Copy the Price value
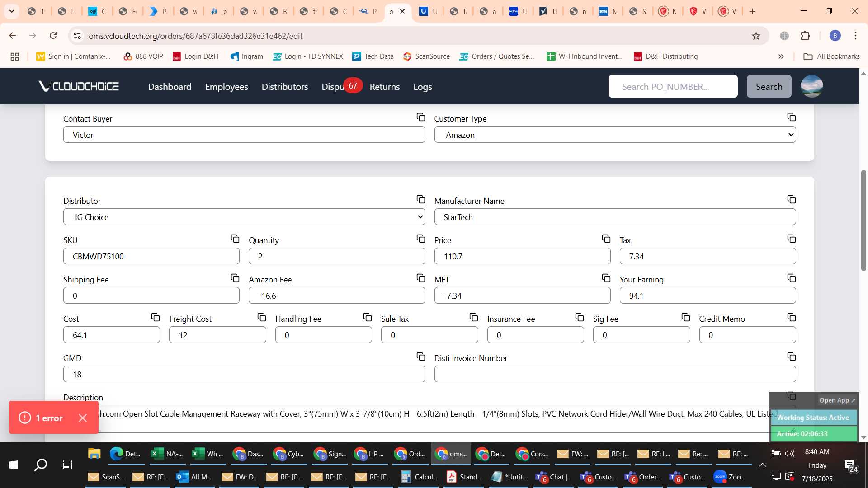Screen dimensions: 868x488 click(606, 239)
